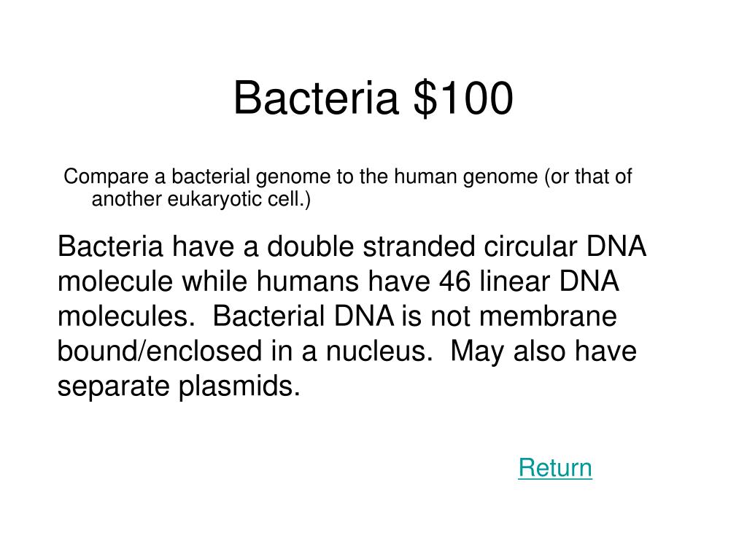This screenshot has height=560, width=747.
Task: Click 'separate plasmids.' on the last line
Action: tap(179, 386)
